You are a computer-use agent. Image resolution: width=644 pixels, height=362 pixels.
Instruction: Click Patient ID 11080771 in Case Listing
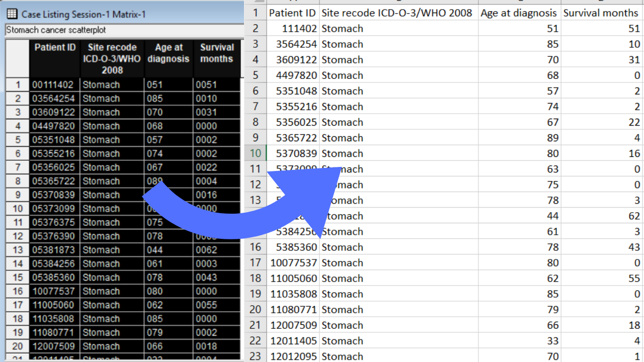click(55, 332)
